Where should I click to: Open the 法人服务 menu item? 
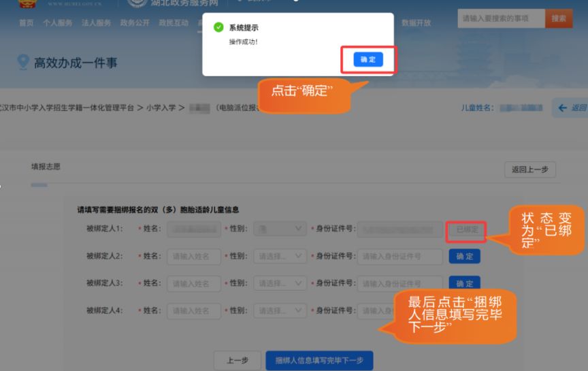[97, 23]
